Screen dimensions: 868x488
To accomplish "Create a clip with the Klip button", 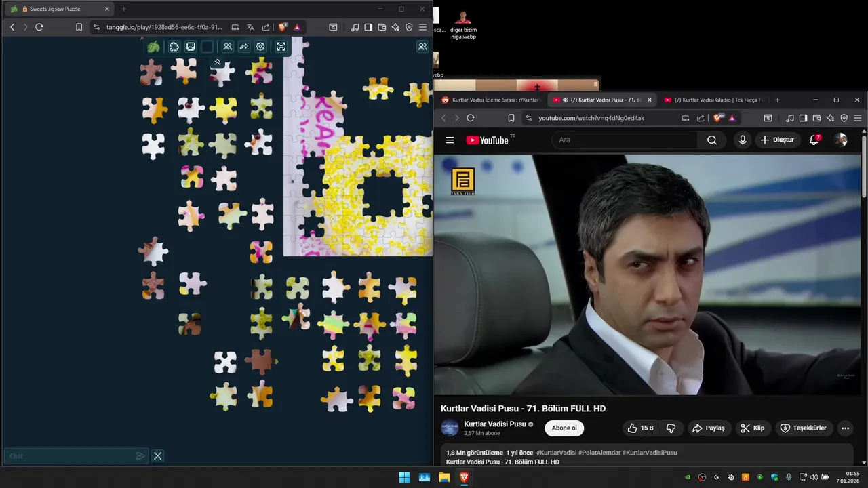I will coord(753,428).
